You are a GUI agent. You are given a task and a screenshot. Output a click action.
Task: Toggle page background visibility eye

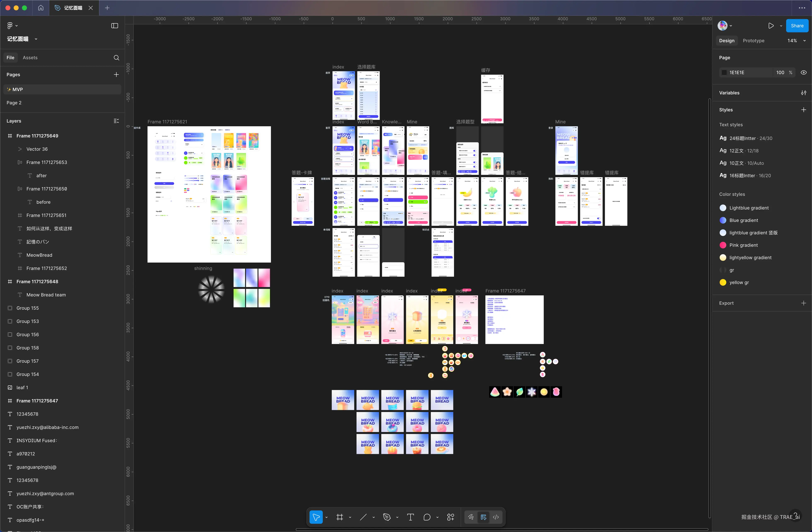(x=804, y=72)
